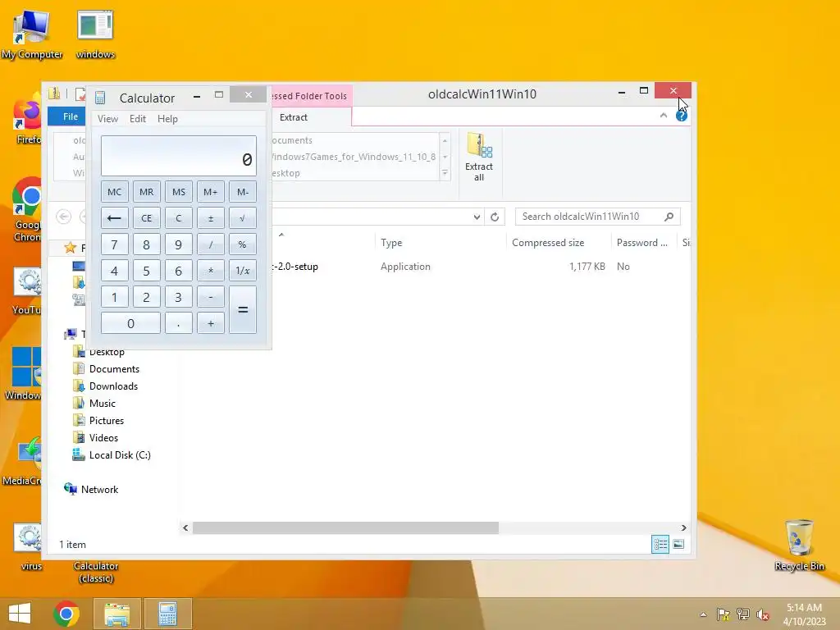Viewport: 840px width, 630px height.
Task: Click Calculator MR button
Action: [x=146, y=192]
